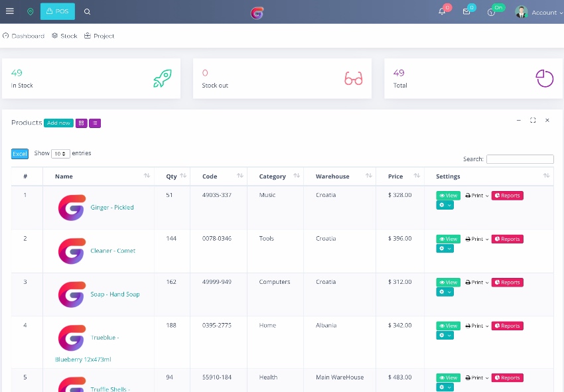564x392 pixels.
Task: Open Reports for Cleaner - Comet
Action: (507, 239)
